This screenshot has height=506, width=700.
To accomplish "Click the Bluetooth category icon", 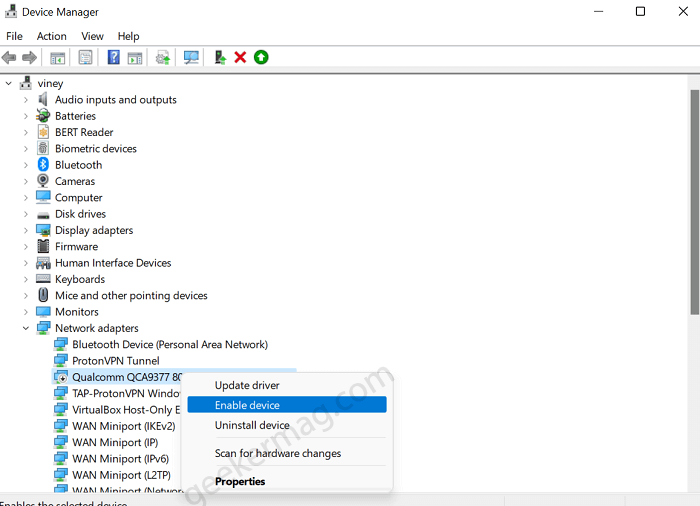I will click(x=43, y=165).
